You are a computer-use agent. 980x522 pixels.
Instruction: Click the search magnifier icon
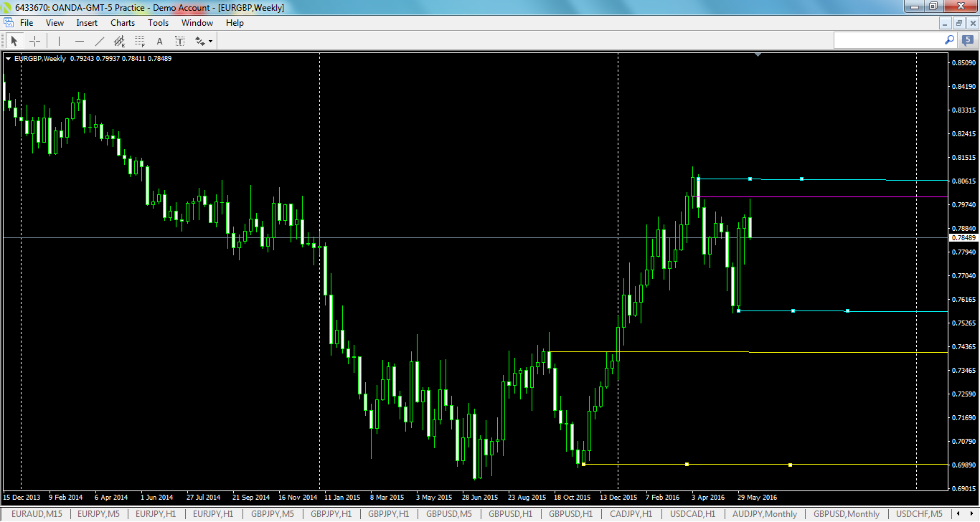949,41
